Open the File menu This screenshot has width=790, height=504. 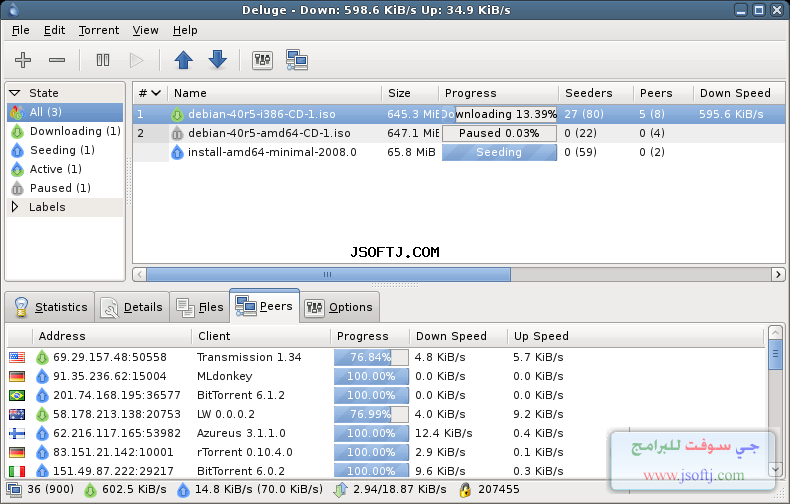coord(21,30)
